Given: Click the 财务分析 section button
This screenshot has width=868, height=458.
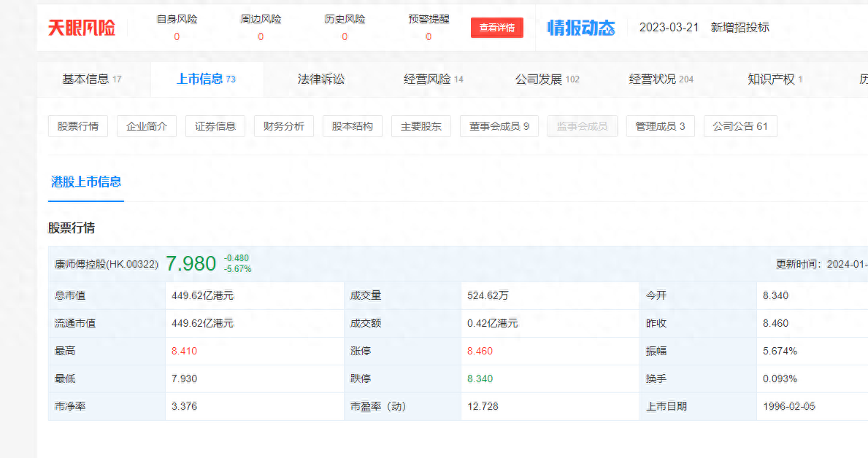Looking at the screenshot, I should click(x=284, y=126).
